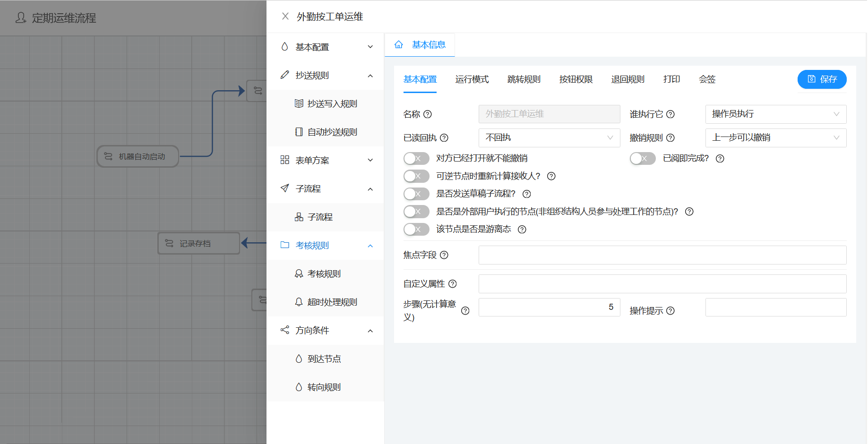Image resolution: width=868 pixels, height=444 pixels.
Task: Open 超时处理规则 from the sidebar
Action: 332,302
